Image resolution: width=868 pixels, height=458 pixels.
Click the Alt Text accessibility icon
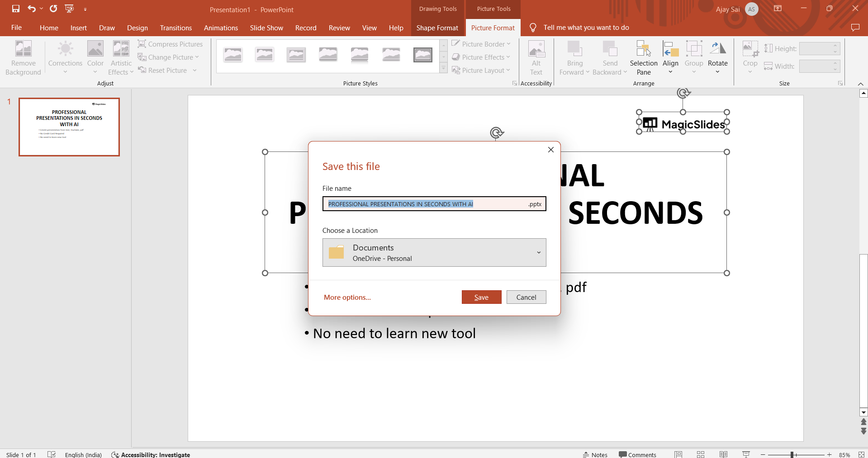coord(536,58)
